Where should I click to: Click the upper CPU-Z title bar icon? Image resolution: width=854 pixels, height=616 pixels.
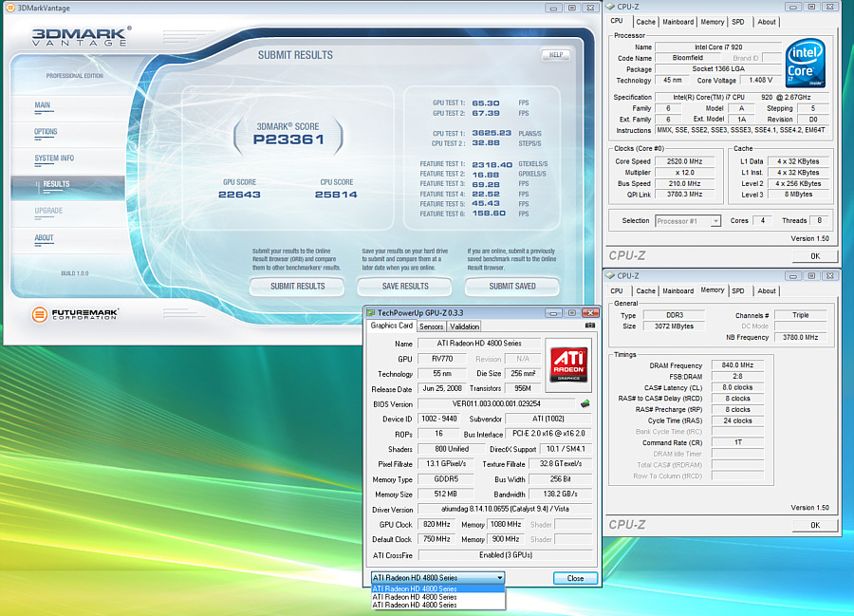610,7
